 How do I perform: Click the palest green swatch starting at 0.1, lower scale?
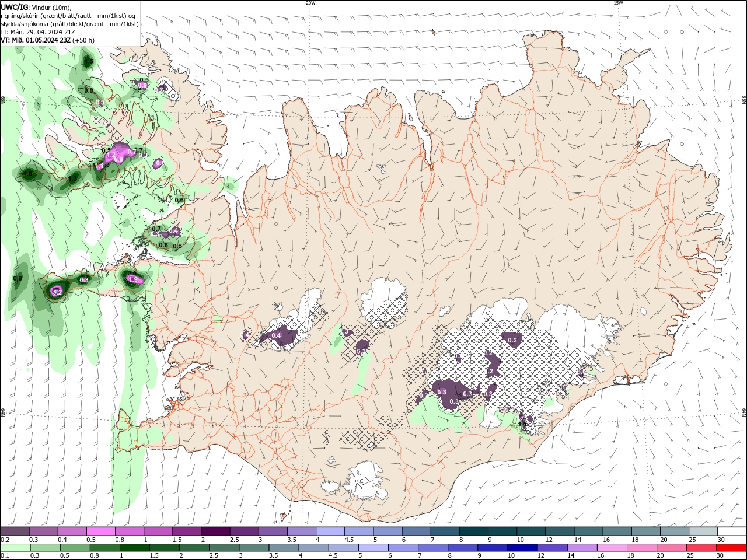click(x=15, y=548)
